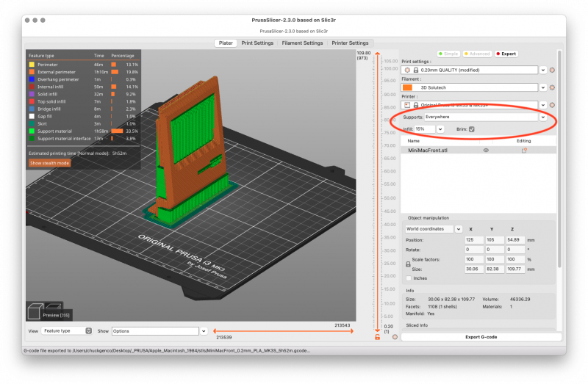Viewport: 588px width, 384px height.
Task: Click the Supports Everywhere field
Action: [x=481, y=117]
